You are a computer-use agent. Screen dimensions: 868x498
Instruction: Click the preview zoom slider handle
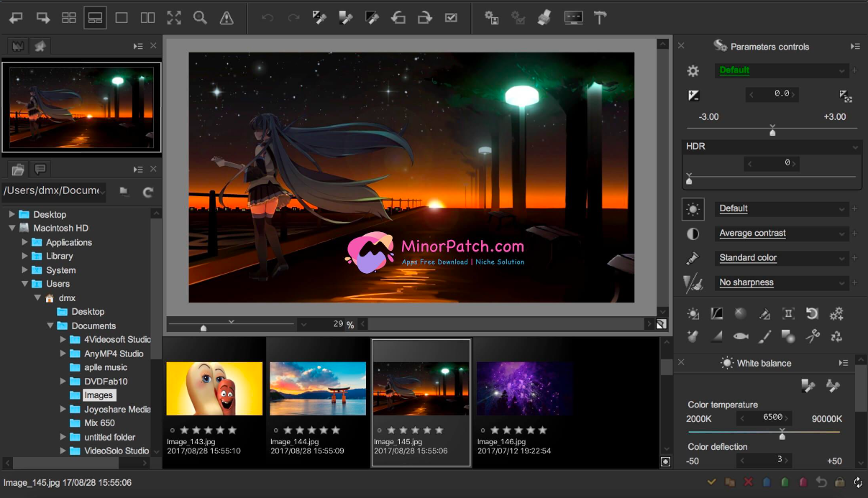tap(204, 328)
